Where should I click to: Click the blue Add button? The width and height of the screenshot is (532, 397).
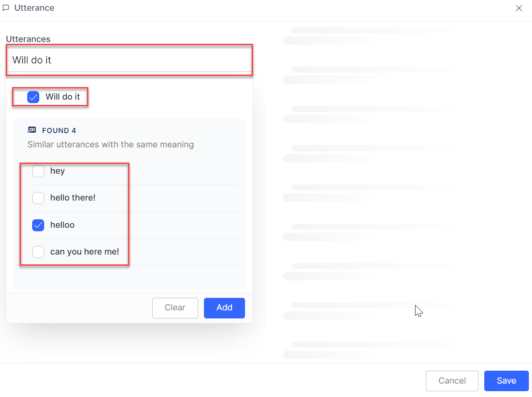tap(224, 308)
